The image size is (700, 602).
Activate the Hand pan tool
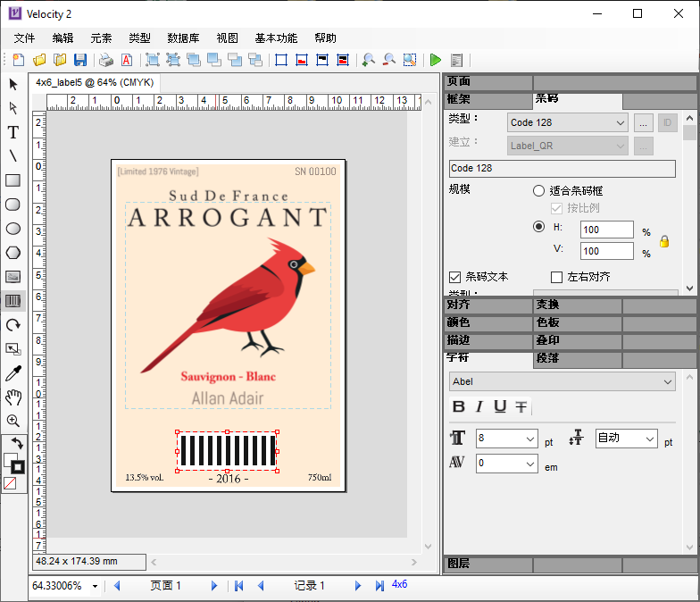point(13,397)
